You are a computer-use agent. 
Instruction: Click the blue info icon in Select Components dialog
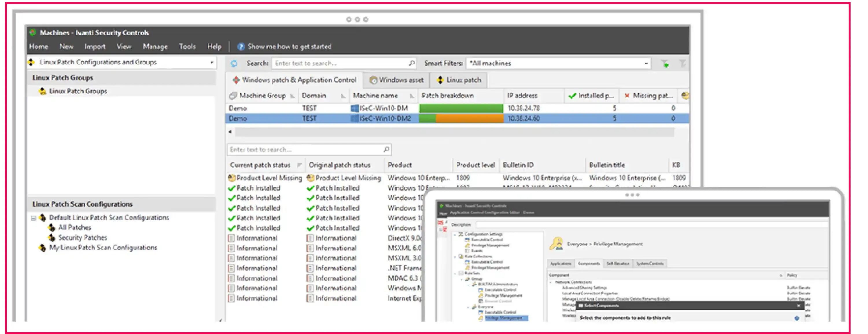pyautogui.click(x=797, y=318)
